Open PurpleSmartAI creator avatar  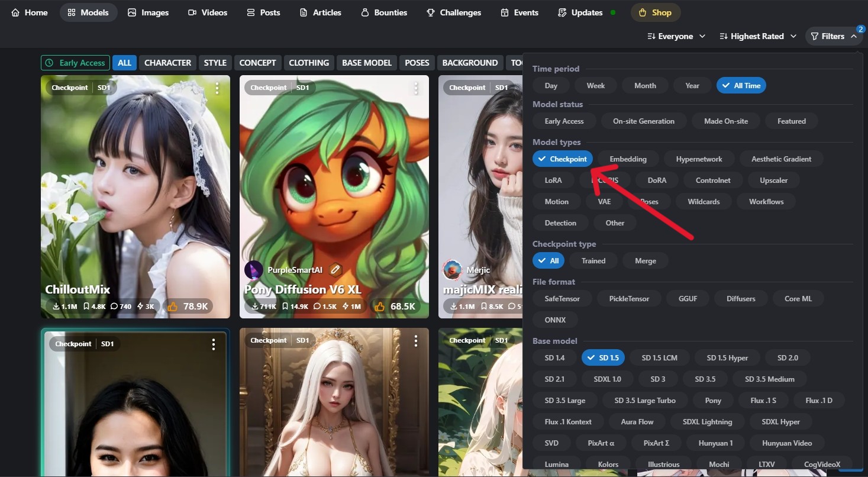254,270
